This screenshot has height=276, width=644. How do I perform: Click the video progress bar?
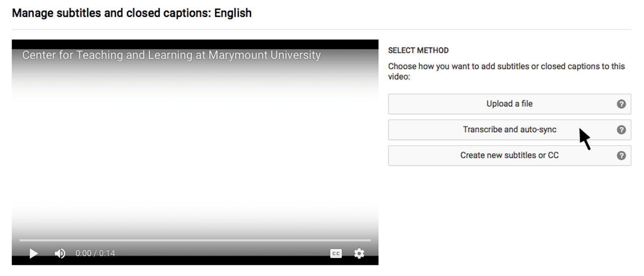195,240
